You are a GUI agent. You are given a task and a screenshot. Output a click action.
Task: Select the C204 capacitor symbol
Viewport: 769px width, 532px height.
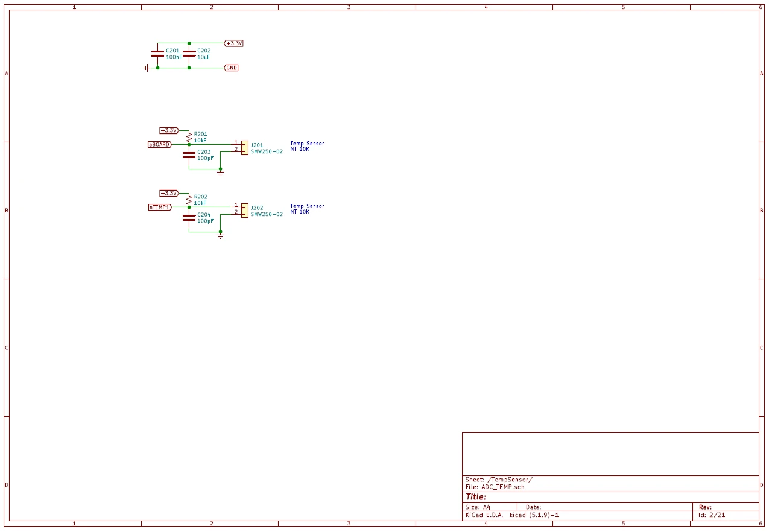[x=189, y=218]
